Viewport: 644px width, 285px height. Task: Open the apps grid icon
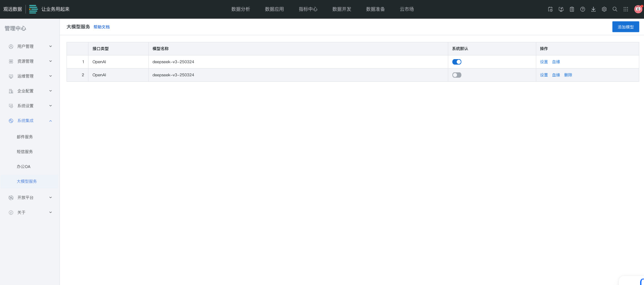[626, 9]
